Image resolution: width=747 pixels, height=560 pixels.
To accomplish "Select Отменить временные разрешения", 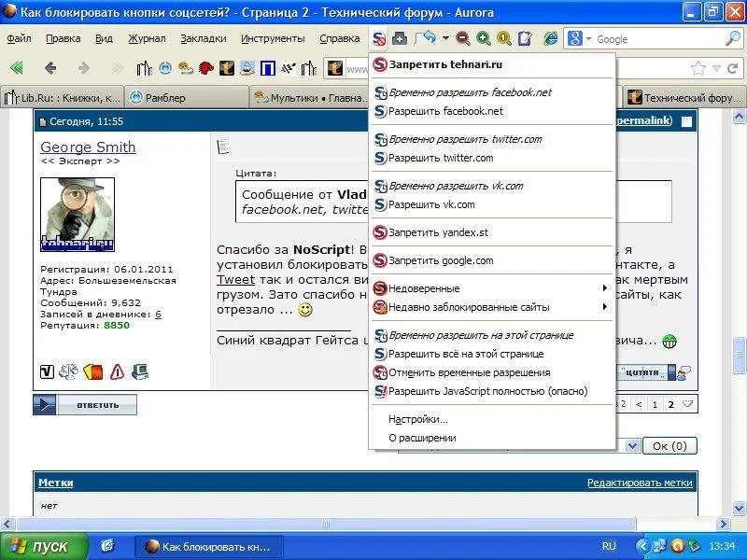I will 492,372.
